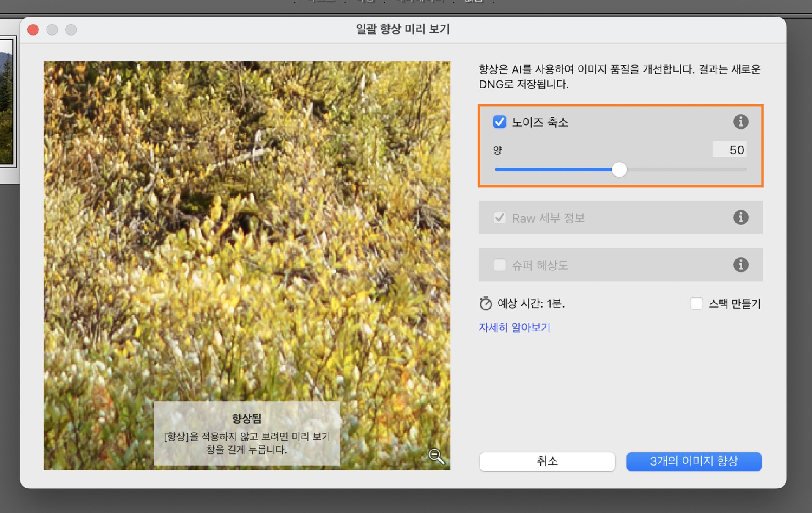This screenshot has height=513, width=812.
Task: Click the magnifier icon on the preview
Action: [436, 456]
